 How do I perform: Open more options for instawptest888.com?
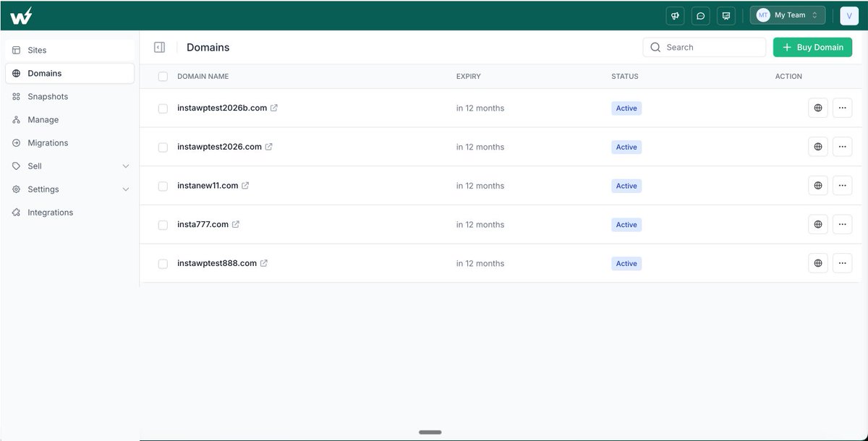[842, 263]
